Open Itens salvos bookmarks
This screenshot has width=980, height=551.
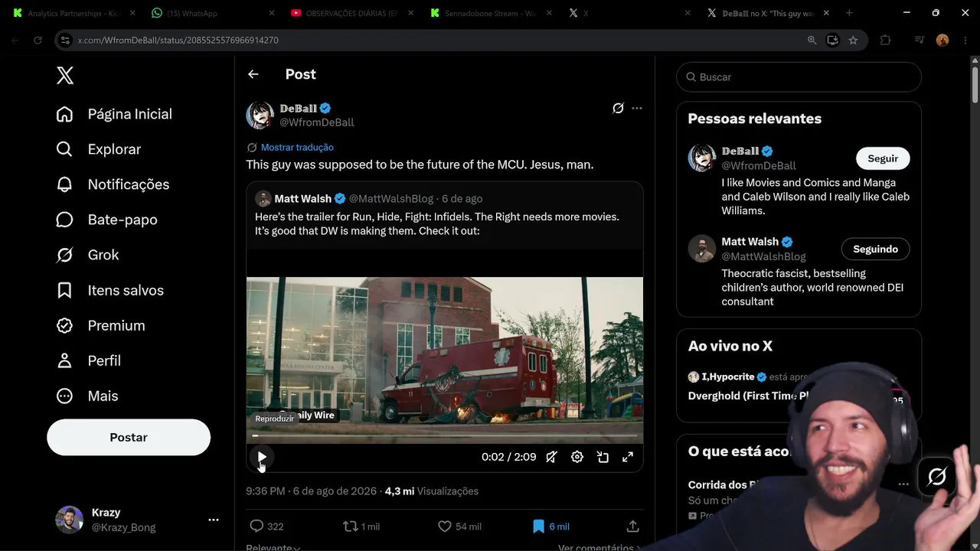tap(109, 290)
